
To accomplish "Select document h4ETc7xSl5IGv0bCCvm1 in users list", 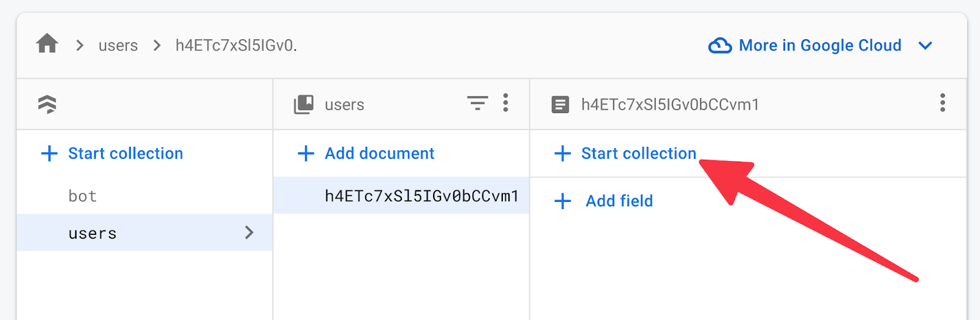I will (x=421, y=196).
